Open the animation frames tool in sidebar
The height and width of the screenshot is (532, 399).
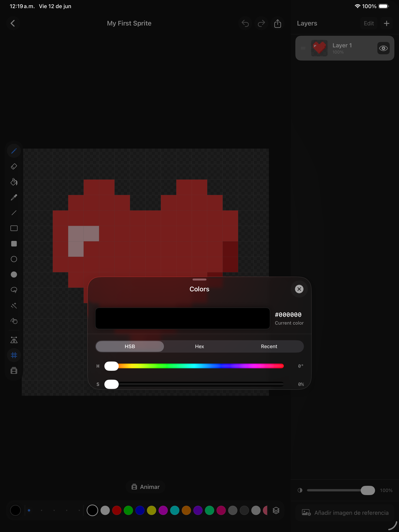14,370
